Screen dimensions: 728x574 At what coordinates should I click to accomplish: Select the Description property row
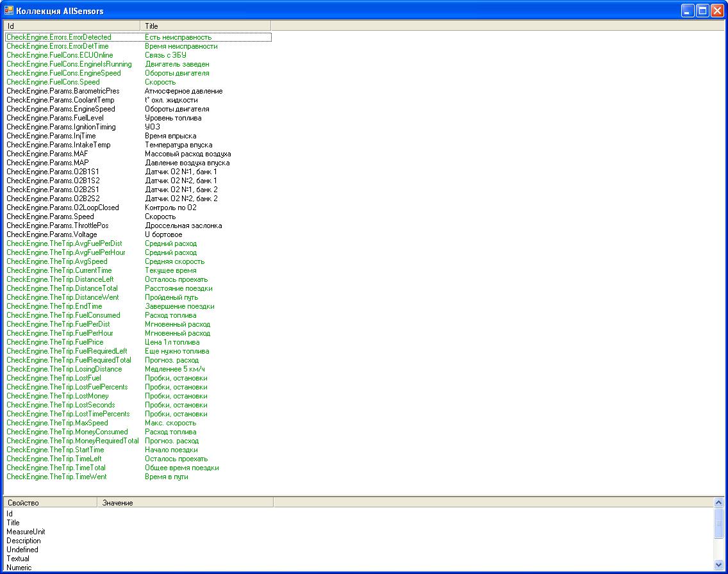[x=24, y=541]
